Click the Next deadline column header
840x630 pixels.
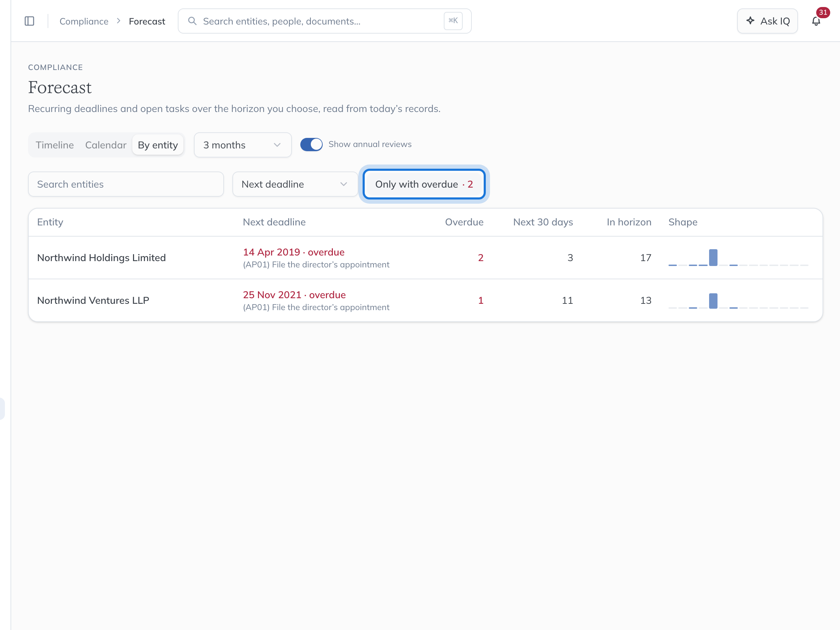point(274,222)
